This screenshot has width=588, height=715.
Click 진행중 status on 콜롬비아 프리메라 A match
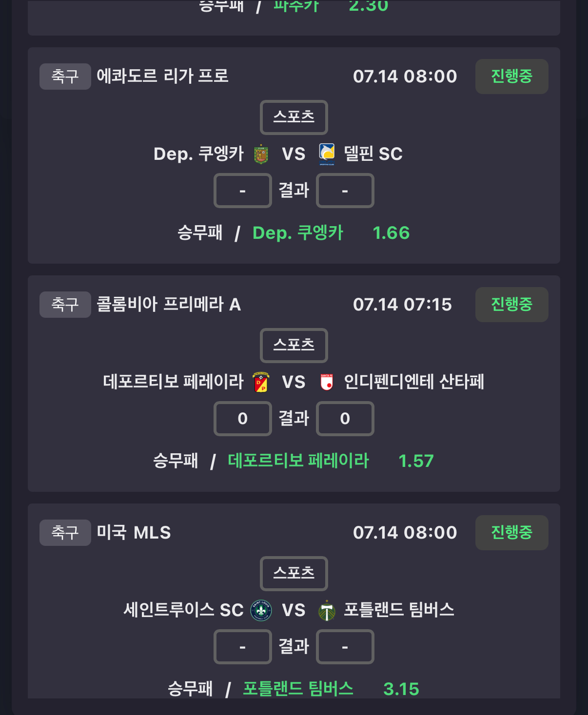(512, 305)
